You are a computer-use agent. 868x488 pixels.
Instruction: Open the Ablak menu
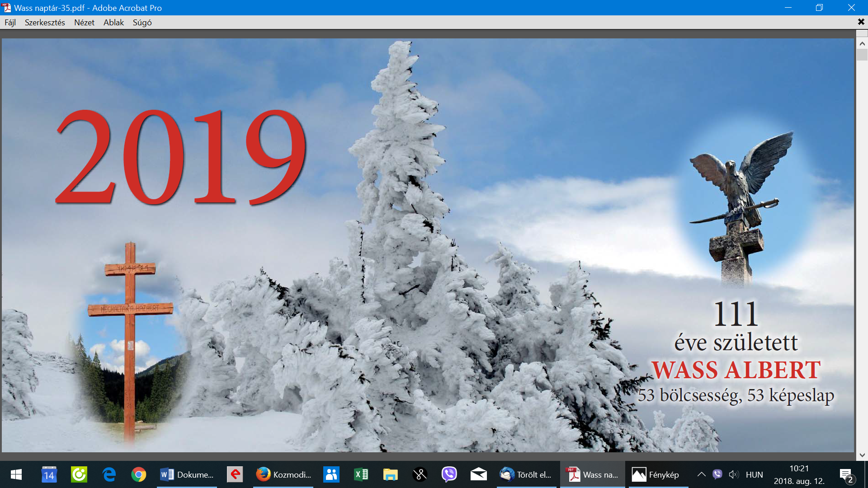[113, 23]
